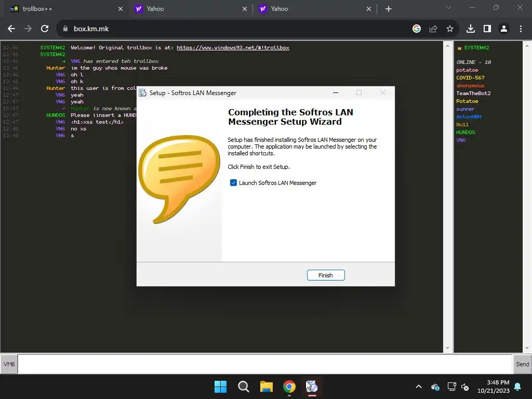Open the network tray icon

coord(451,387)
